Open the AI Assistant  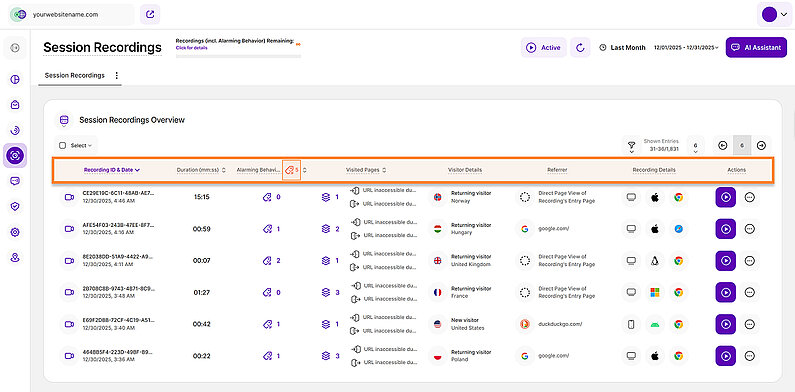tap(756, 48)
